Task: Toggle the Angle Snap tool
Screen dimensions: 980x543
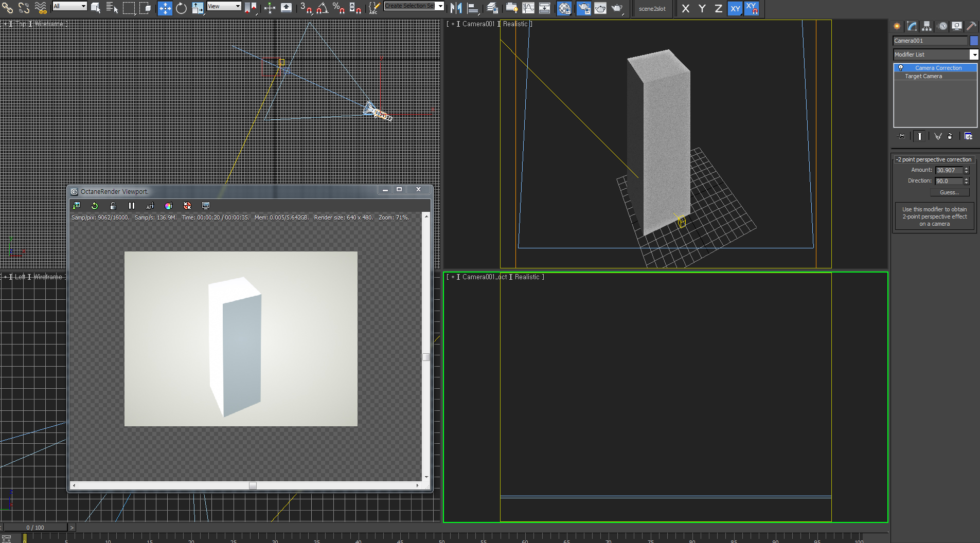Action: point(323,8)
